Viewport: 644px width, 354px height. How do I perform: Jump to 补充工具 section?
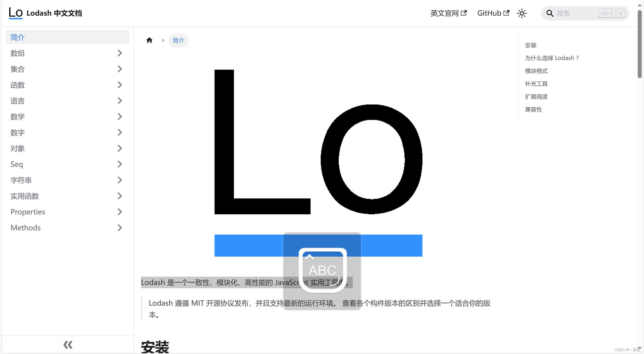[536, 84]
